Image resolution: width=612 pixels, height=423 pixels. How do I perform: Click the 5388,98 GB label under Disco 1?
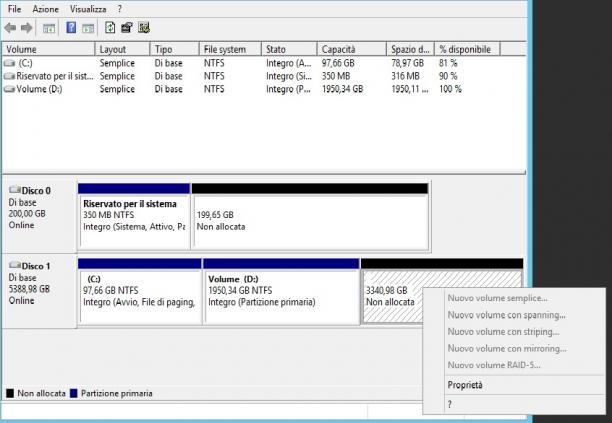click(x=29, y=289)
